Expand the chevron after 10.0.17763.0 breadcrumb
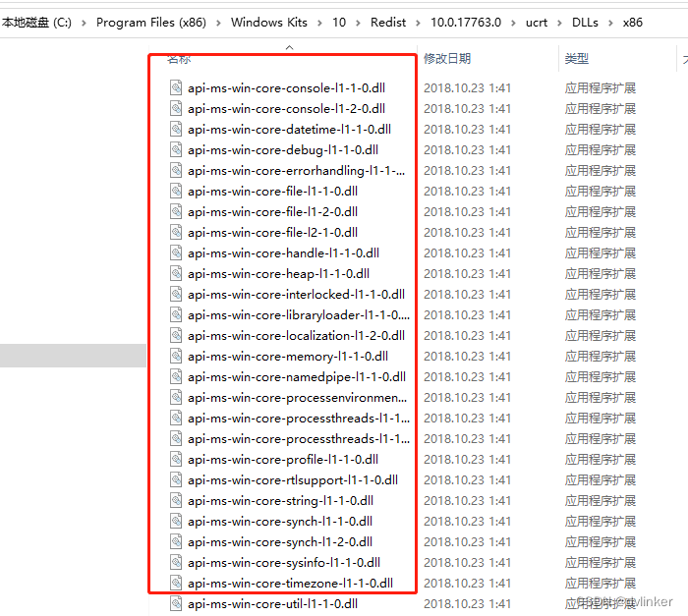688x616 pixels. click(x=513, y=23)
